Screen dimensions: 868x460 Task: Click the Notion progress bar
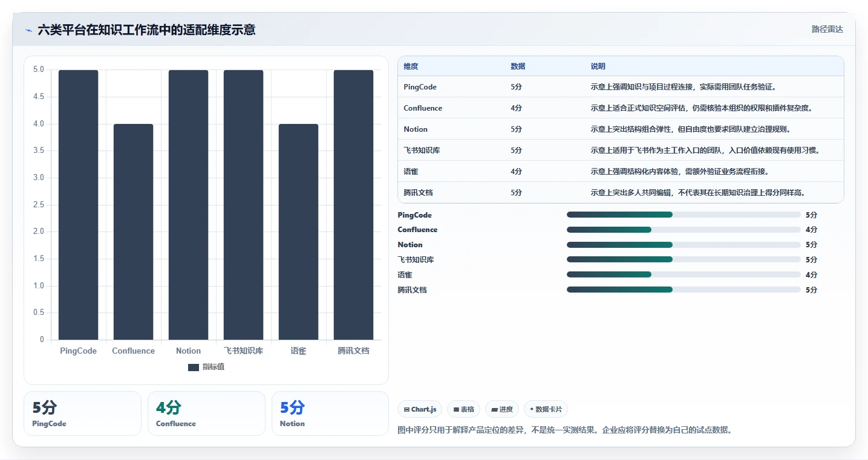(684, 245)
